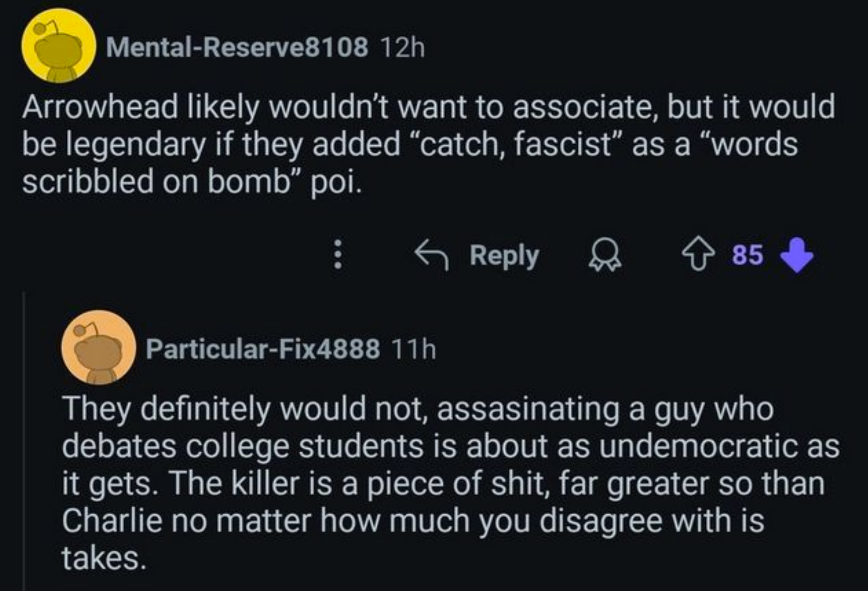Click the 12h timestamp
The image size is (868, 591).
[403, 48]
